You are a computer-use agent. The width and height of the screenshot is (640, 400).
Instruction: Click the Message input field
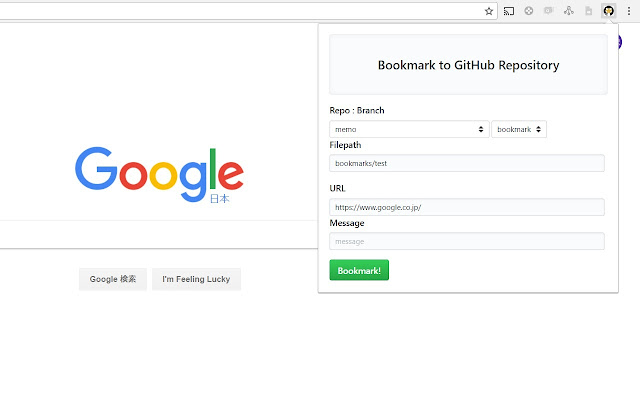point(467,241)
